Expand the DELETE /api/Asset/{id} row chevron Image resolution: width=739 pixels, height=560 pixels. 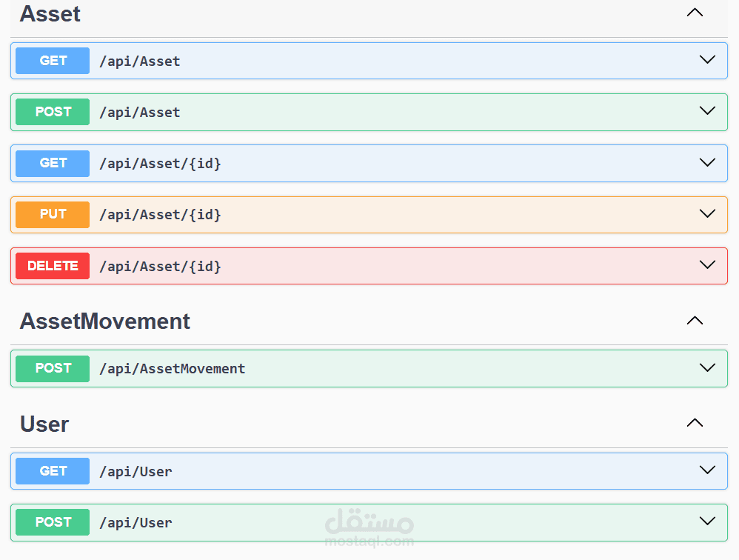[x=707, y=264]
